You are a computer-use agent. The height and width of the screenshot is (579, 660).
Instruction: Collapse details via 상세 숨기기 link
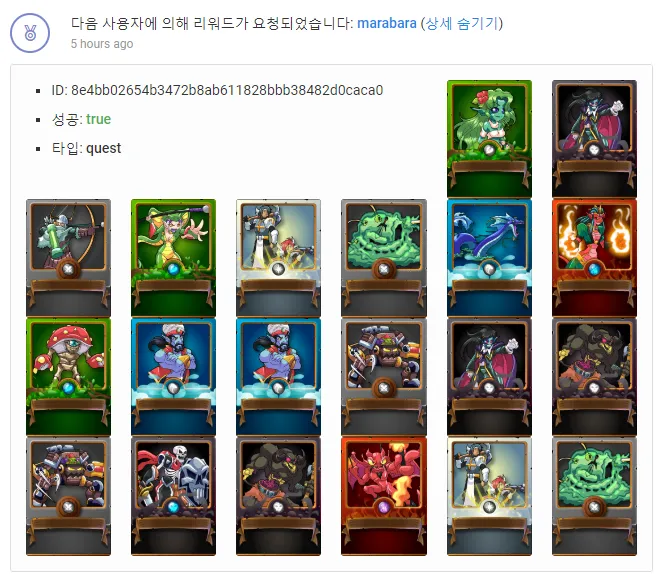[x=462, y=23]
